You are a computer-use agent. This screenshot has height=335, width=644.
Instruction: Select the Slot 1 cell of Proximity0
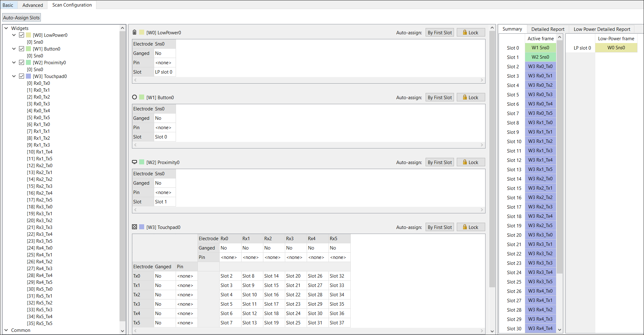[x=165, y=201]
